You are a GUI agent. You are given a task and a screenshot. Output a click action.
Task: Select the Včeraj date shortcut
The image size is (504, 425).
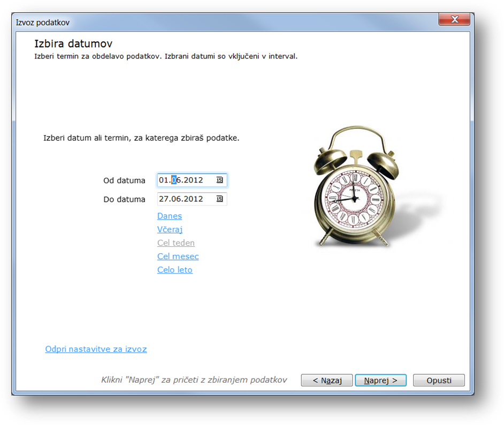(x=170, y=230)
